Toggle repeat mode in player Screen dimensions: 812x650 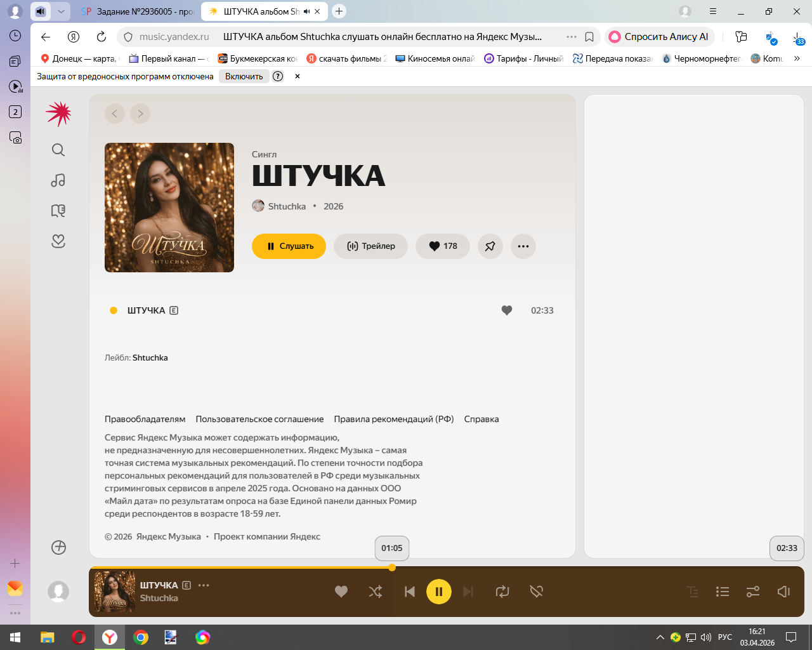click(502, 592)
